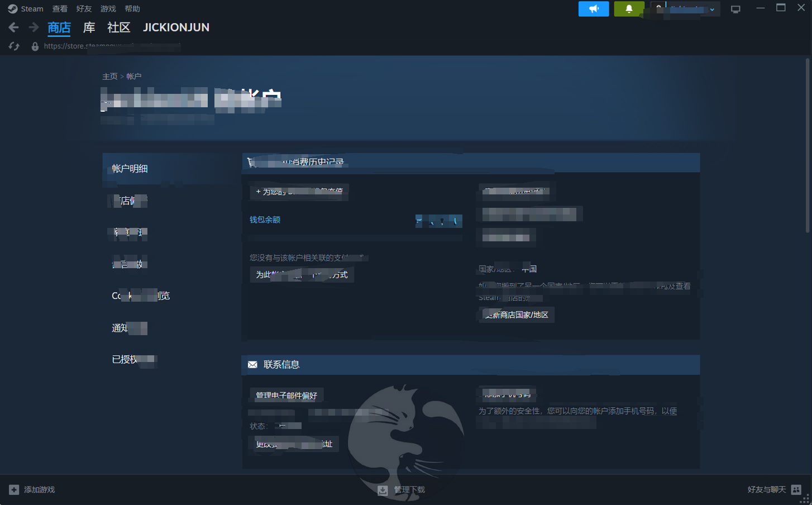
Task: Expand the account name dropdown in title bar
Action: point(712,9)
